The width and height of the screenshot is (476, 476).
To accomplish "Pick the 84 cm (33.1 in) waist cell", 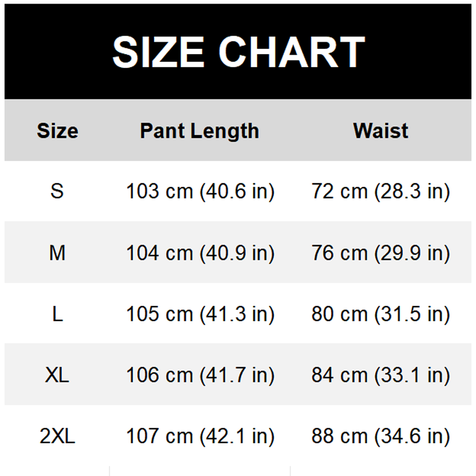I will (381, 375).
